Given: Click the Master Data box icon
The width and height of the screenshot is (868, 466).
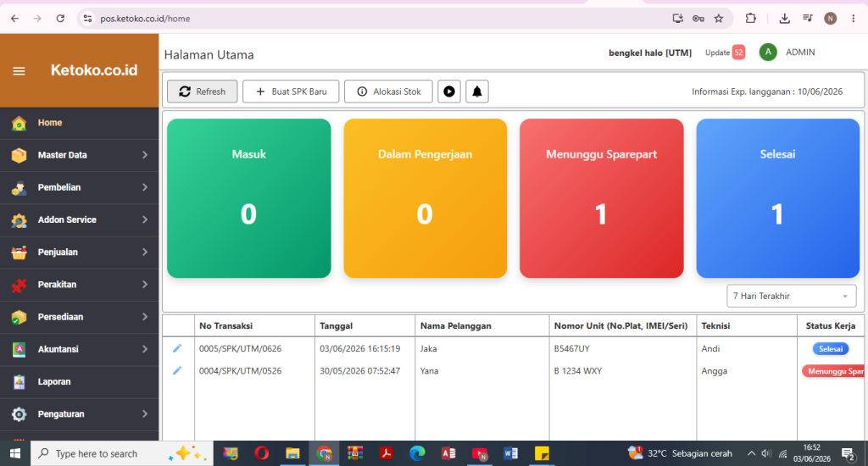Looking at the screenshot, I should (19, 155).
